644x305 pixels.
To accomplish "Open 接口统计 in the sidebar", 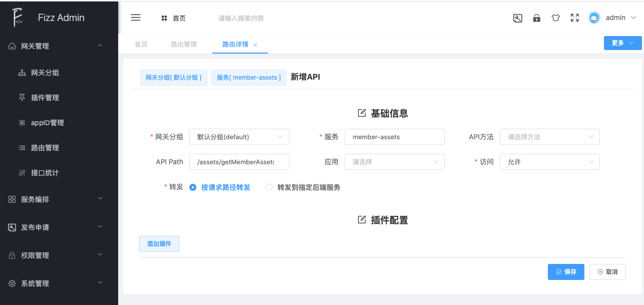I will click(x=45, y=173).
